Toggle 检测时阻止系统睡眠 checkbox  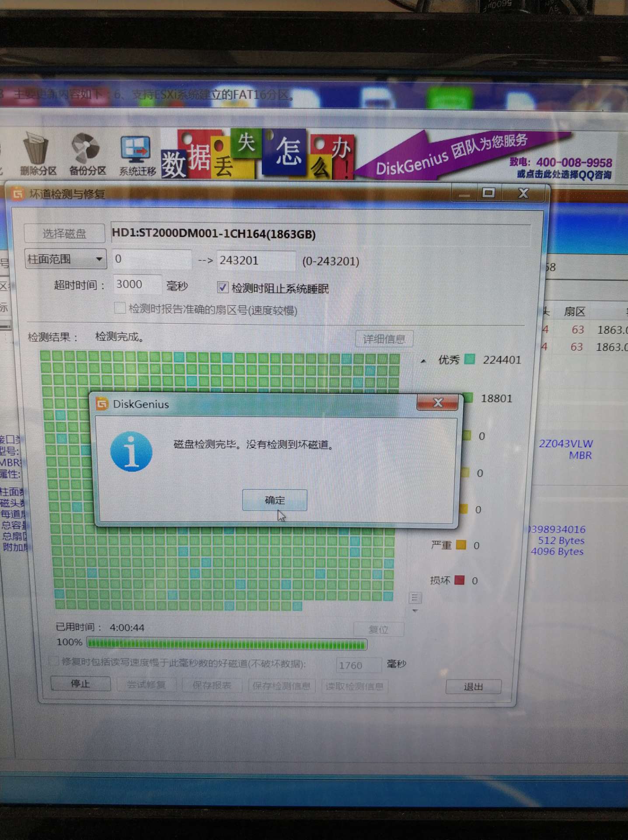tap(223, 287)
